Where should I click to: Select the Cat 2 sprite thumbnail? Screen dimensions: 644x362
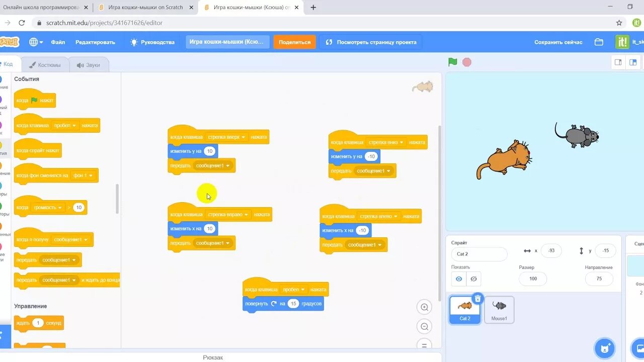464,309
